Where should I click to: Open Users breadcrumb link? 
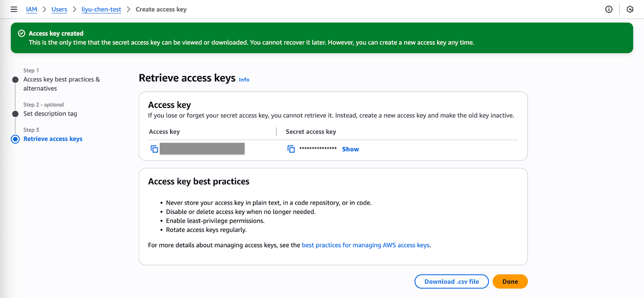pos(59,9)
